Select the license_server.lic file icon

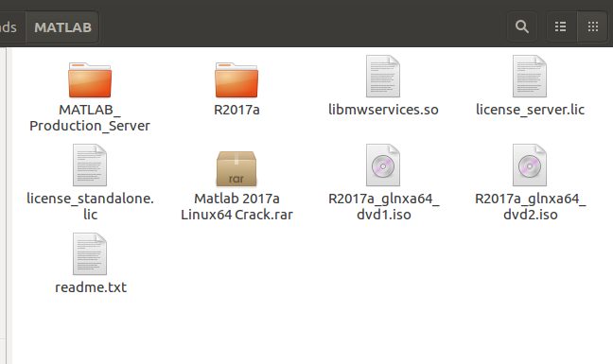click(x=530, y=77)
